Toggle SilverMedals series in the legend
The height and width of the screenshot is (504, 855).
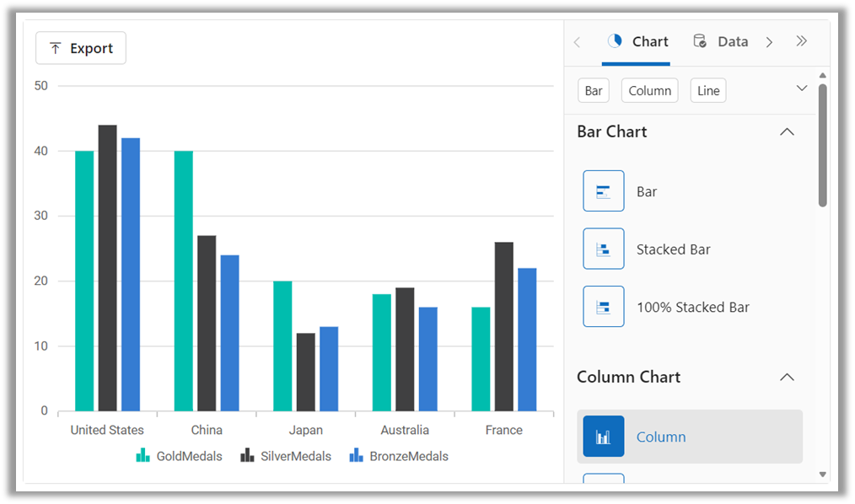[286, 455]
